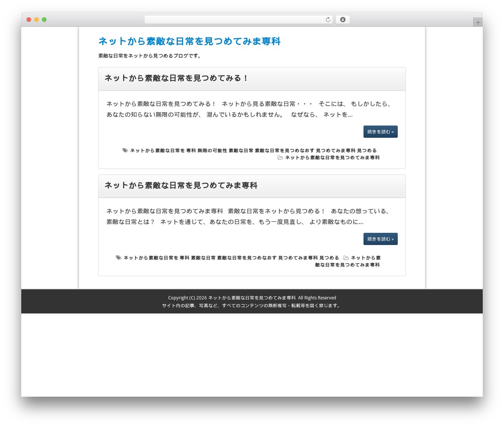Open tag ネットから素敵な日常を 専科 in second post
504x427 pixels.
[x=156, y=258]
